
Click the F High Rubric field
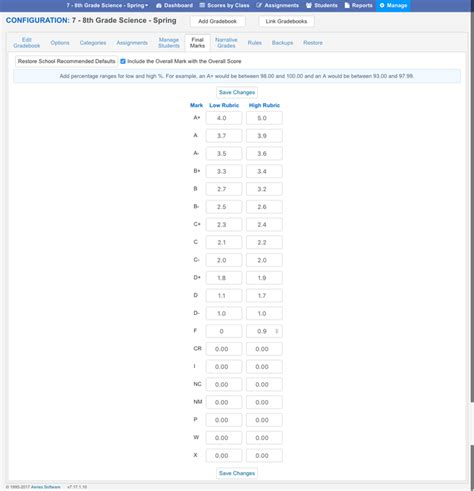264,331
